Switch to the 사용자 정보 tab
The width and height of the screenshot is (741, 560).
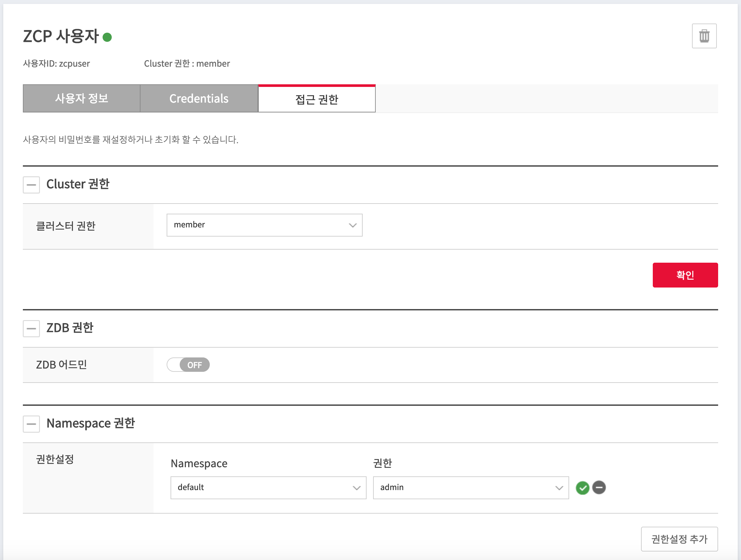82,99
